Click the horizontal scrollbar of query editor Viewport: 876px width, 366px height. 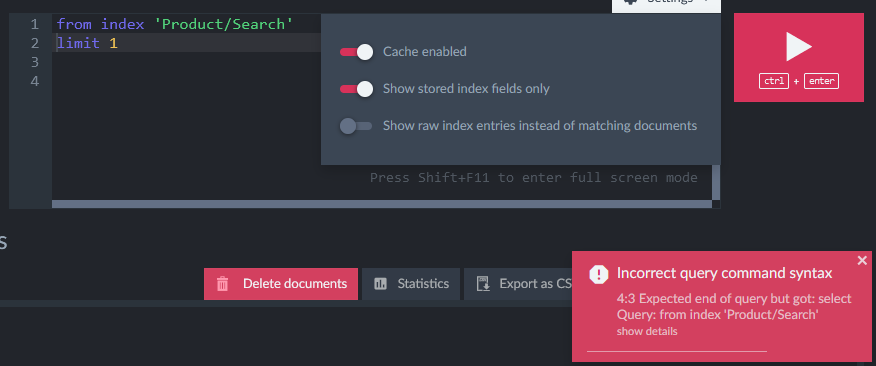click(x=382, y=204)
